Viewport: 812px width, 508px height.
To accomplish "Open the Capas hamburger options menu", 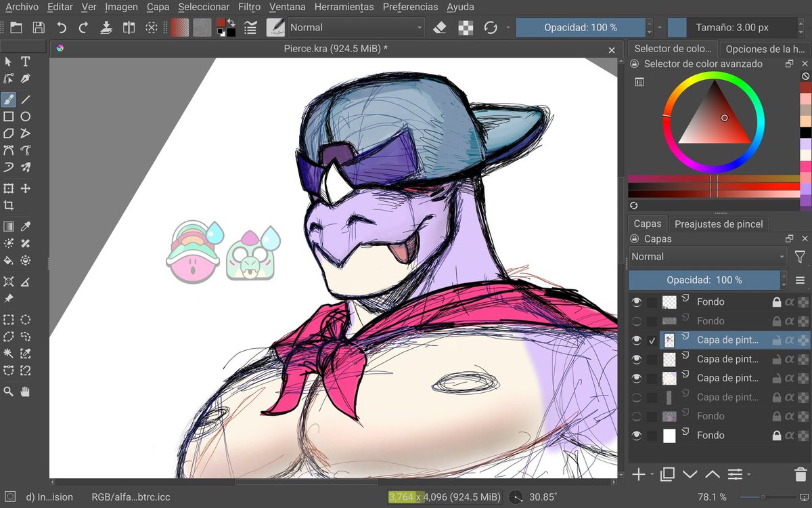I will click(x=800, y=280).
